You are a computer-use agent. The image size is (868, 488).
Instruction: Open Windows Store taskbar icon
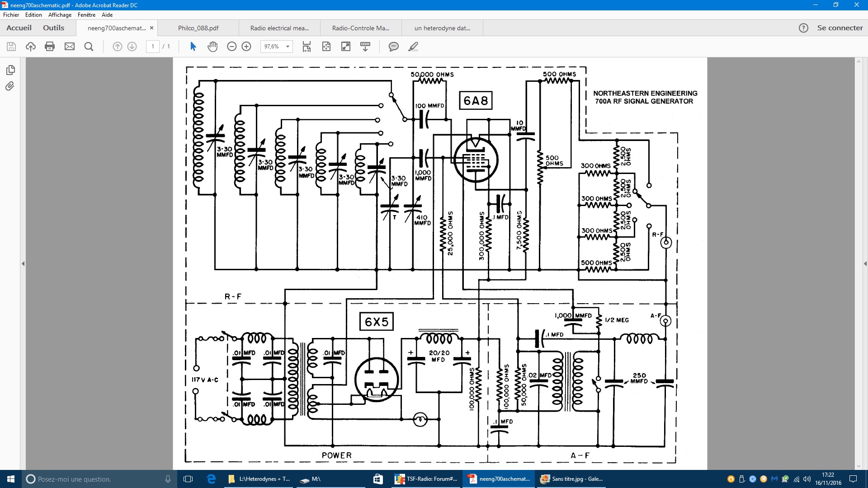click(x=378, y=479)
